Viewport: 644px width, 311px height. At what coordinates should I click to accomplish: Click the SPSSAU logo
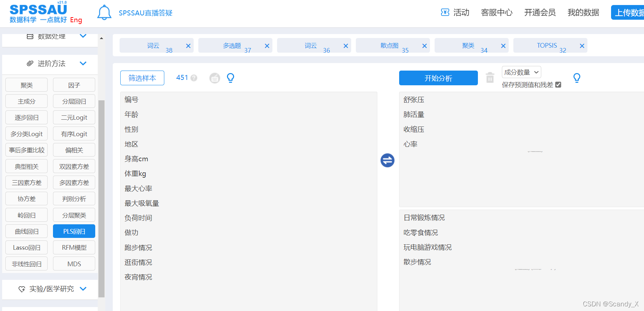click(38, 13)
